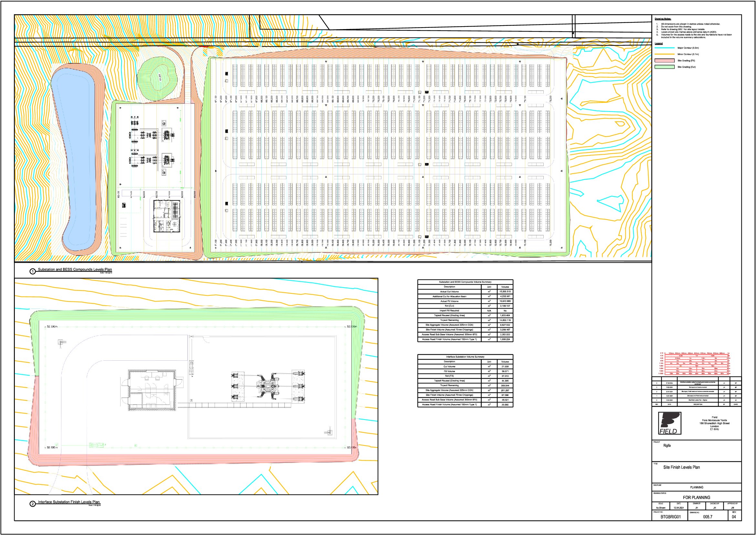756x535 pixels.
Task: Click the cyan Major Contour legend line
Action: pyautogui.click(x=665, y=48)
